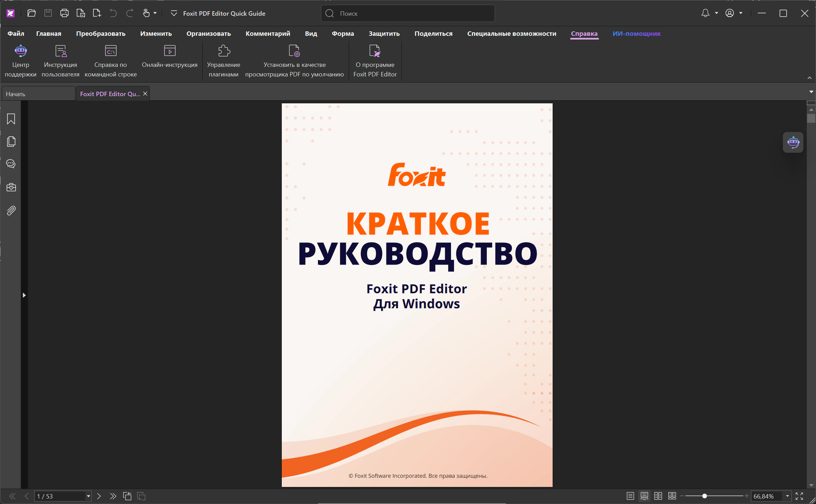The image size is (816, 504).
Task: Collapse the ribbon with the up chevron
Action: tap(810, 78)
